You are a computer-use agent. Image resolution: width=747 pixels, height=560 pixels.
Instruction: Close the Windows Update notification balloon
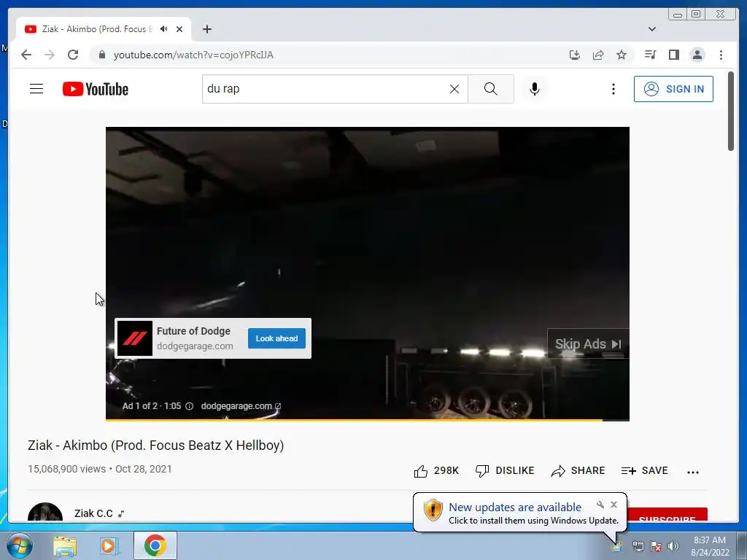point(614,505)
